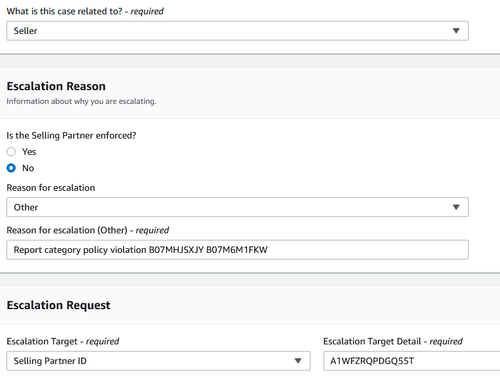Click 'Information about why you are escalating' text
Image resolution: width=500 pixels, height=379 pixels.
[x=81, y=101]
